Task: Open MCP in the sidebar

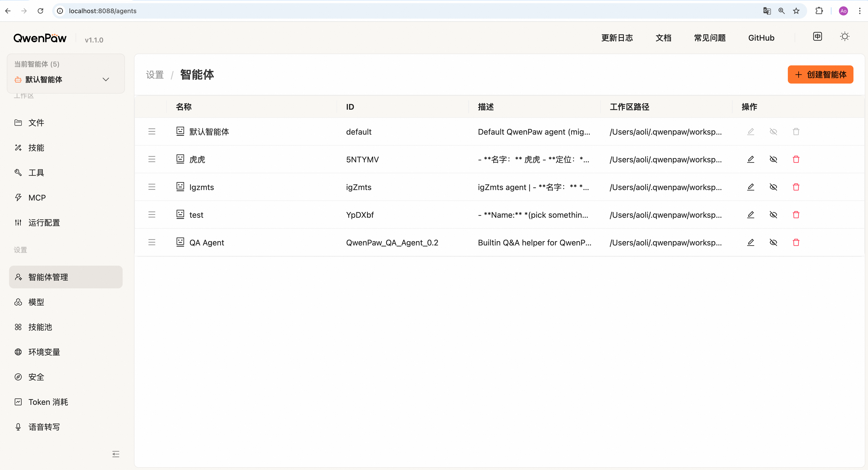Action: point(66,198)
